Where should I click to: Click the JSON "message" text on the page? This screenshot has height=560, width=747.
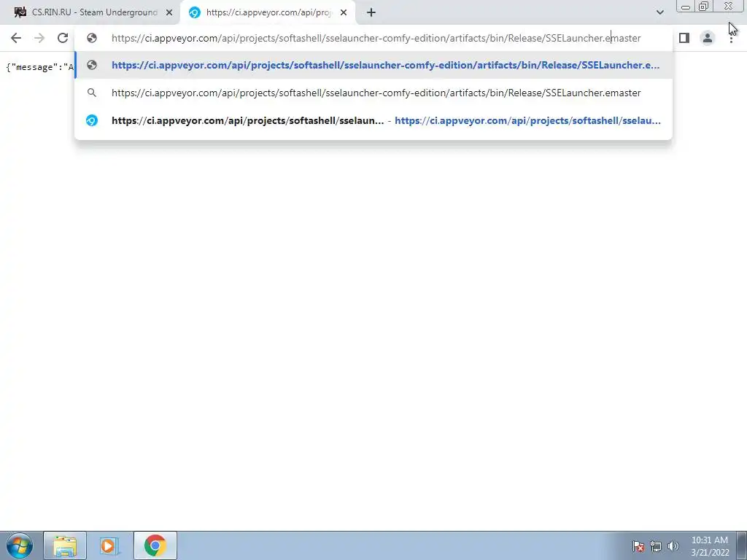click(x=40, y=67)
